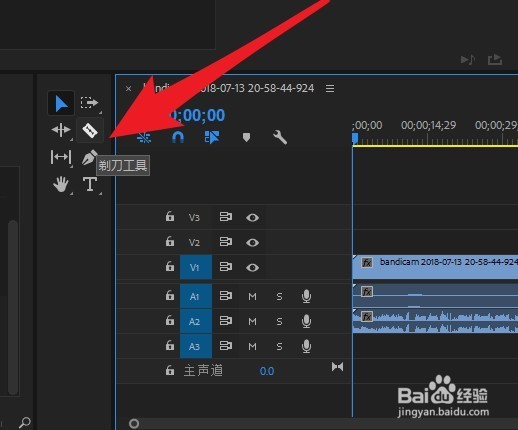The width and height of the screenshot is (518, 430).
Task: Click the timeline zoom scroll handle
Action: [134, 424]
